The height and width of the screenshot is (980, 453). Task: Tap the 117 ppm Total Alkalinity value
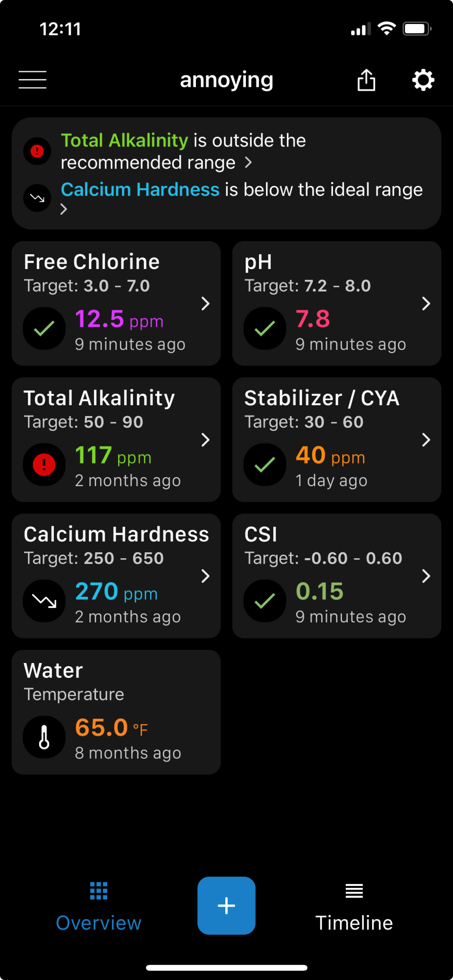(113, 456)
